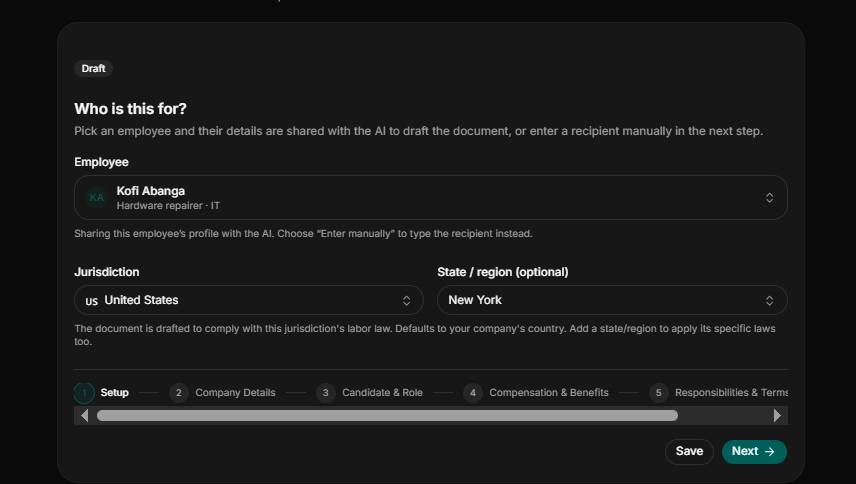
Task: Click the Next button
Action: (754, 452)
